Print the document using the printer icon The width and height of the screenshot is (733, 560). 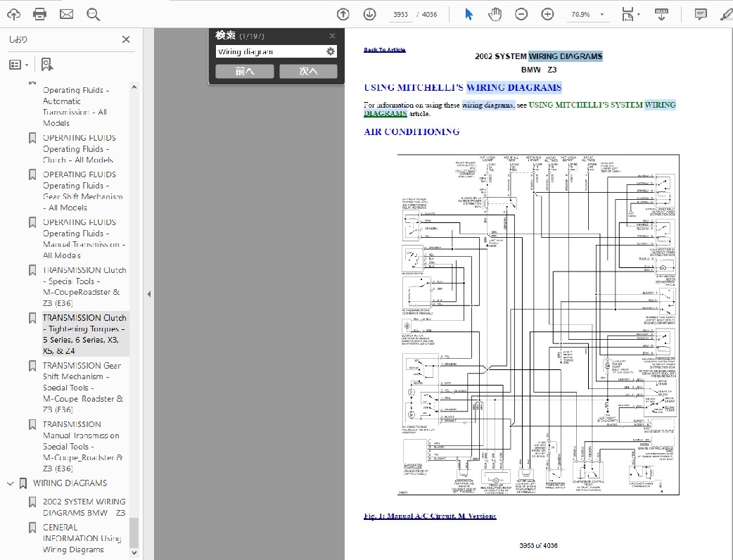click(x=40, y=14)
